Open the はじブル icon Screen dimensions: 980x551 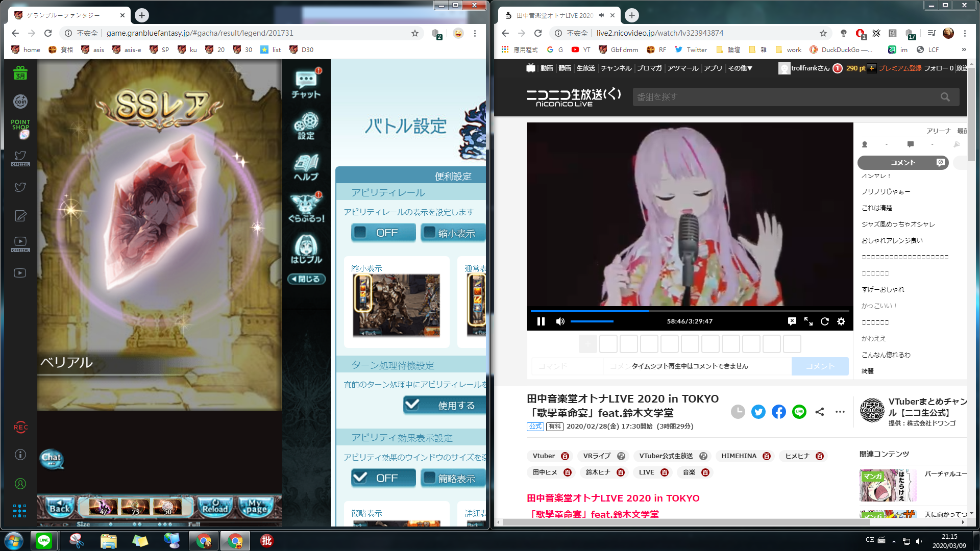[306, 249]
